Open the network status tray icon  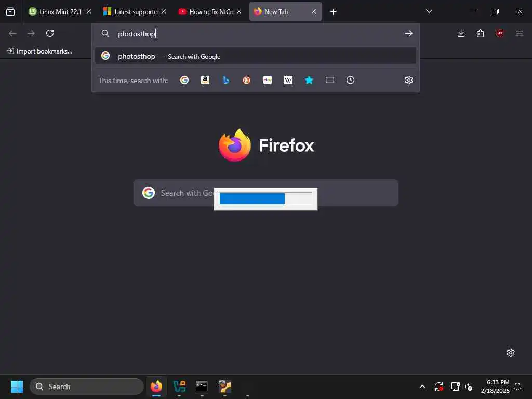(x=455, y=387)
